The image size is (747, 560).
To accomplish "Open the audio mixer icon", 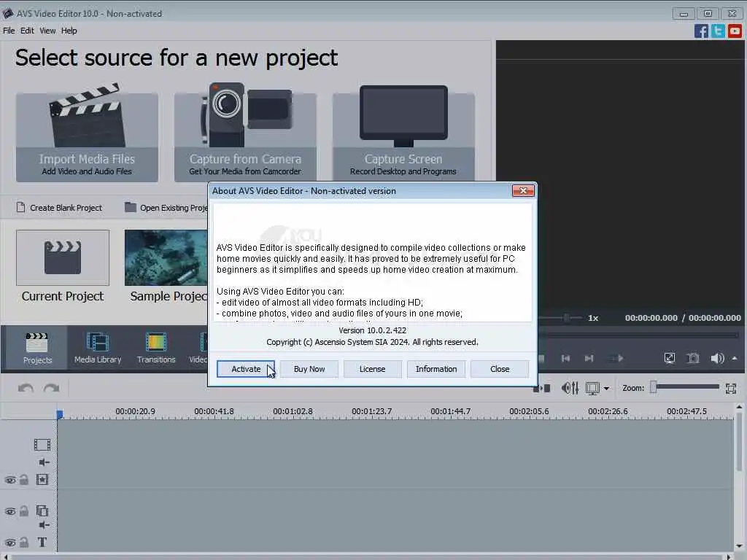I will pos(570,388).
